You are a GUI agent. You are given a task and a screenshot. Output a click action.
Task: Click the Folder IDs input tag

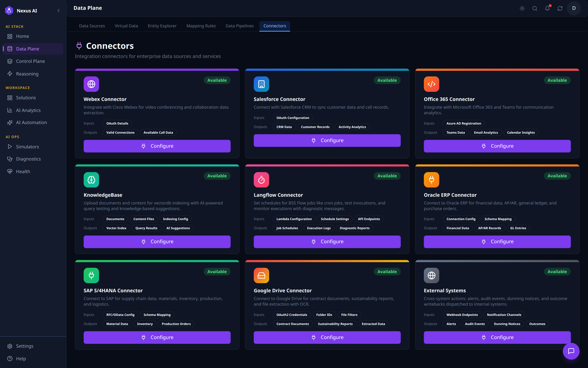(x=324, y=315)
